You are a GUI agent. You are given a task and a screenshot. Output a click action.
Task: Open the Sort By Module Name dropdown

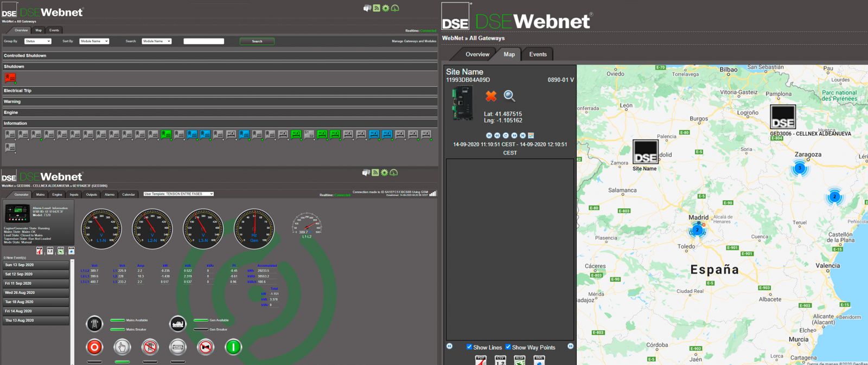pos(94,41)
